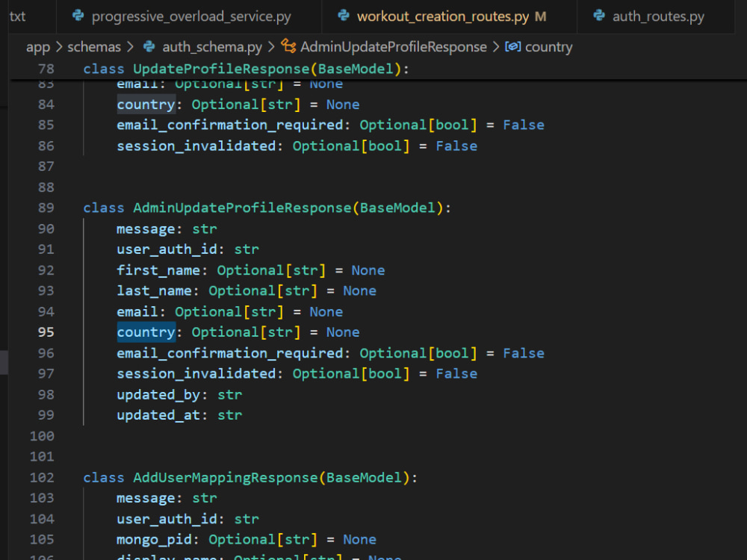
Task: Click email field on line 94
Action: click(x=137, y=312)
